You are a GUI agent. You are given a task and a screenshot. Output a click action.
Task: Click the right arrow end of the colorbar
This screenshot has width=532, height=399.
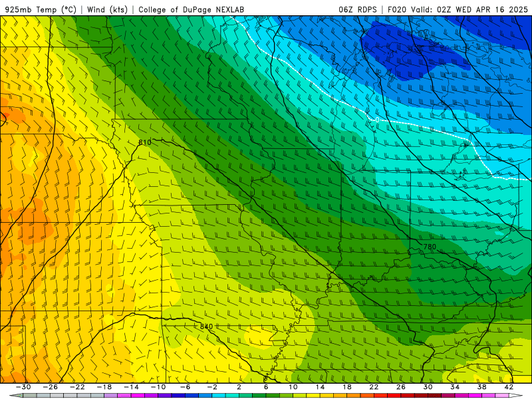pyautogui.click(x=515, y=396)
